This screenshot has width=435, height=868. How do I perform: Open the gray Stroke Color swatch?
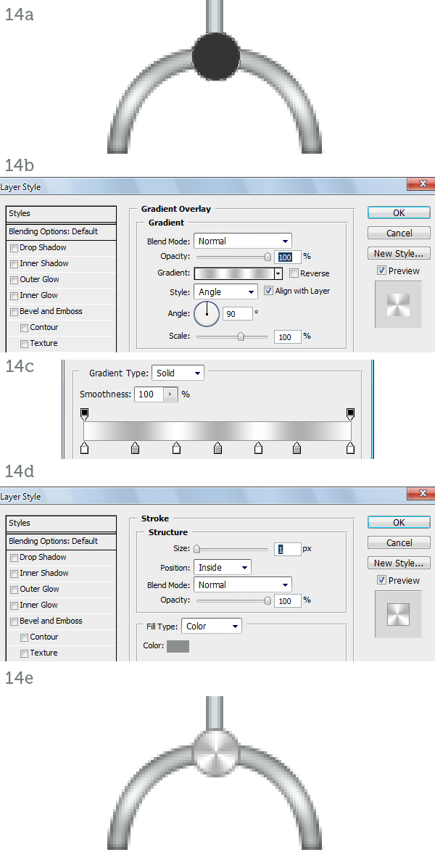pos(178,646)
